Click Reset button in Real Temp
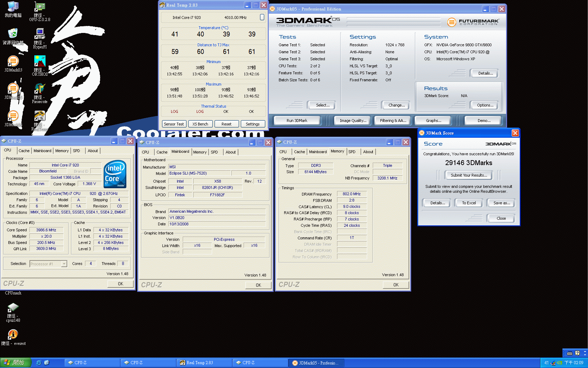Screen dimensions: 588x368 (x=226, y=124)
